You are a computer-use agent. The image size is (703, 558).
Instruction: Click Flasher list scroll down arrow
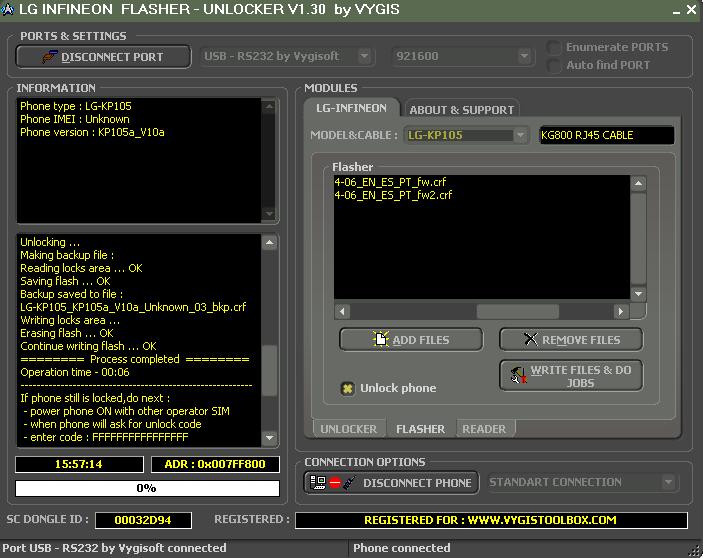638,294
